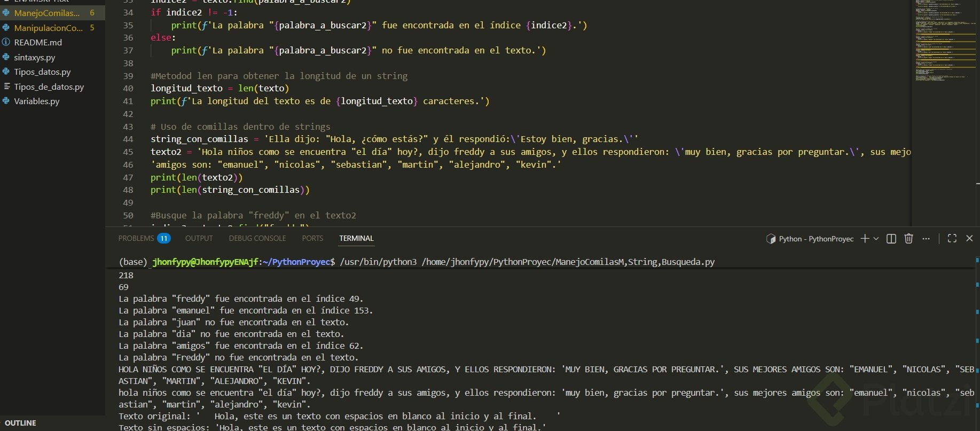Open the ManipulacionCo... file in the explorer

[x=52, y=28]
